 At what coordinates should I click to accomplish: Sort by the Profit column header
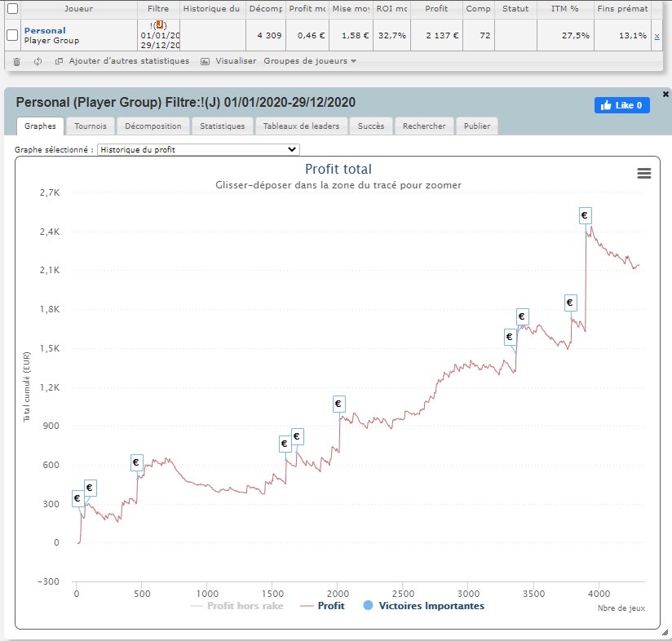pos(436,9)
